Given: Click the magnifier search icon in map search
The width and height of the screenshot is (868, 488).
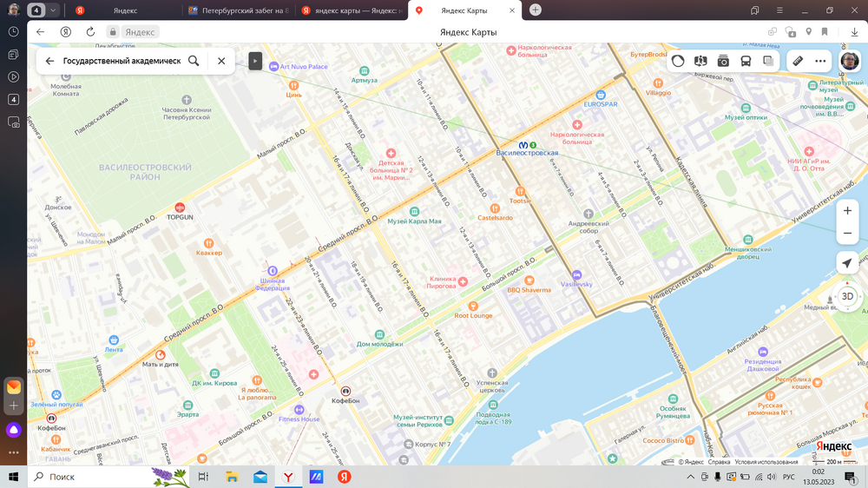Looking at the screenshot, I should tap(194, 61).
